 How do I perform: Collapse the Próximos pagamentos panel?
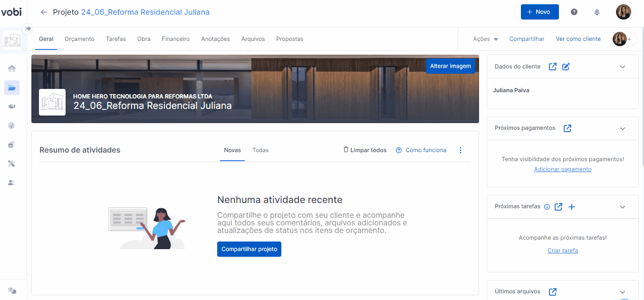click(x=623, y=128)
